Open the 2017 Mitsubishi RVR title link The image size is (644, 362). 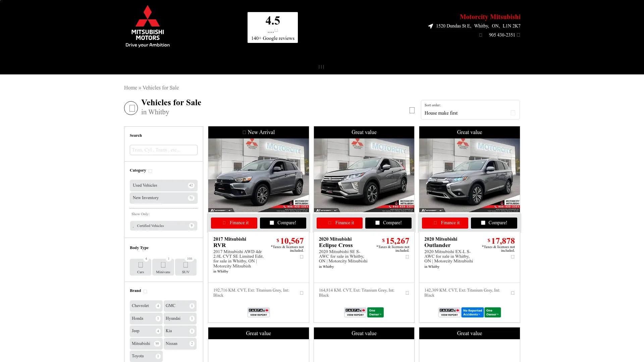230,242
